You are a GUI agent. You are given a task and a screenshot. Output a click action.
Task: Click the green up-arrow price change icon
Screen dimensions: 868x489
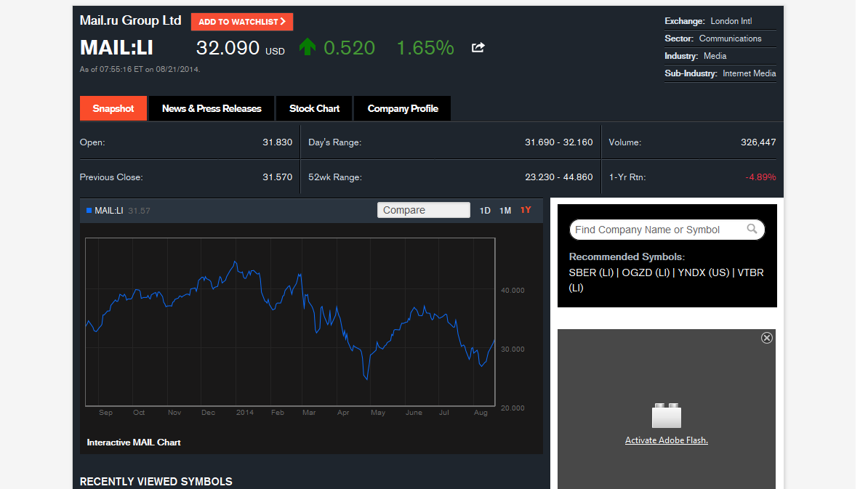308,47
